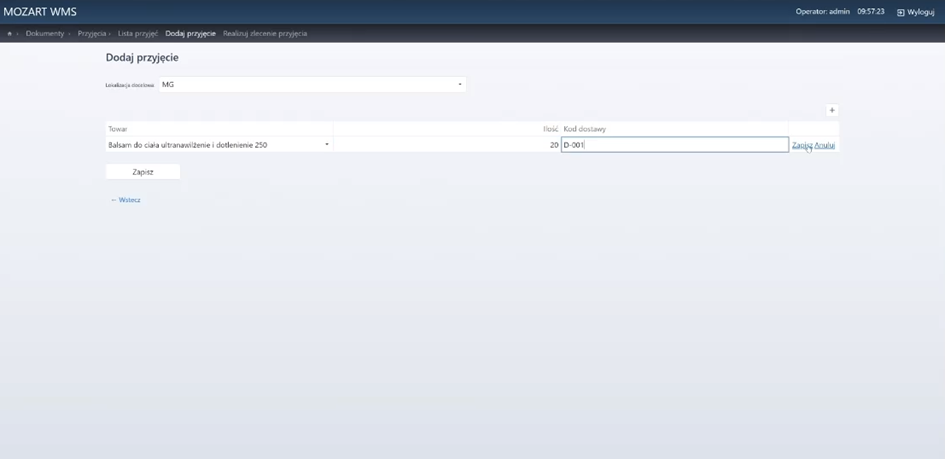Focus the Kod dostawy field D-001
This screenshot has height=459, width=945.
[x=674, y=145]
